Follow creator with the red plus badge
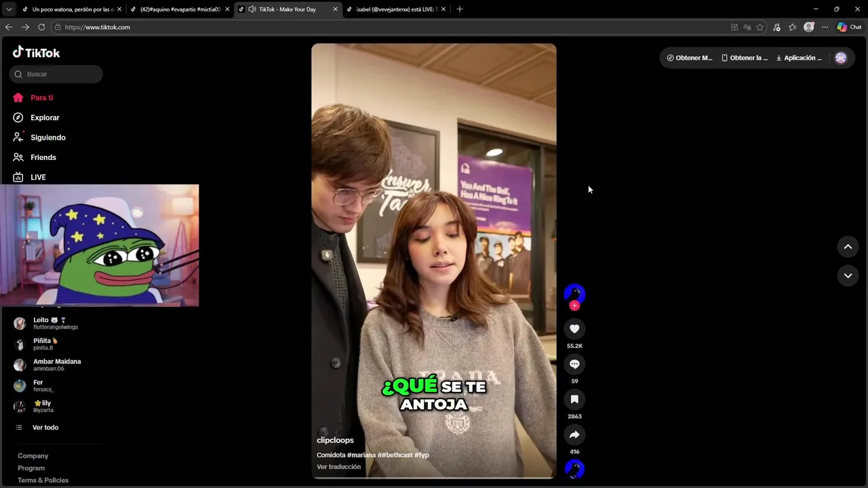868x488 pixels. pyautogui.click(x=574, y=306)
